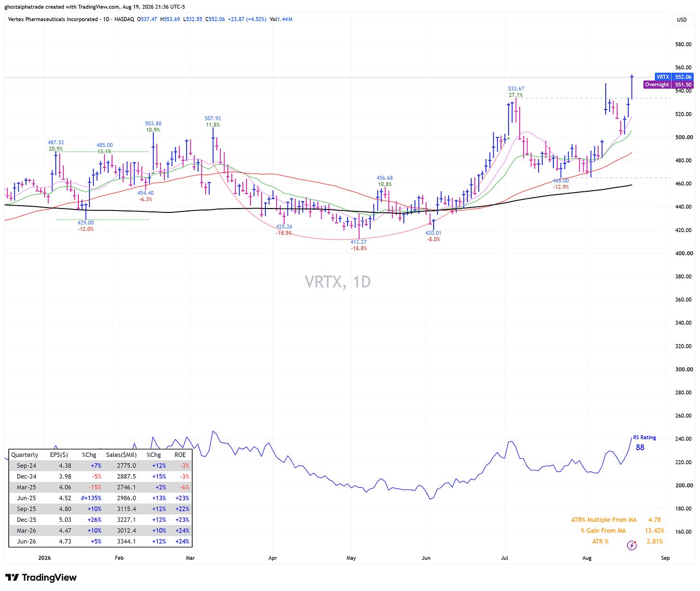The width and height of the screenshot is (700, 591).
Task: Open the TradingView logo link
Action: (41, 578)
